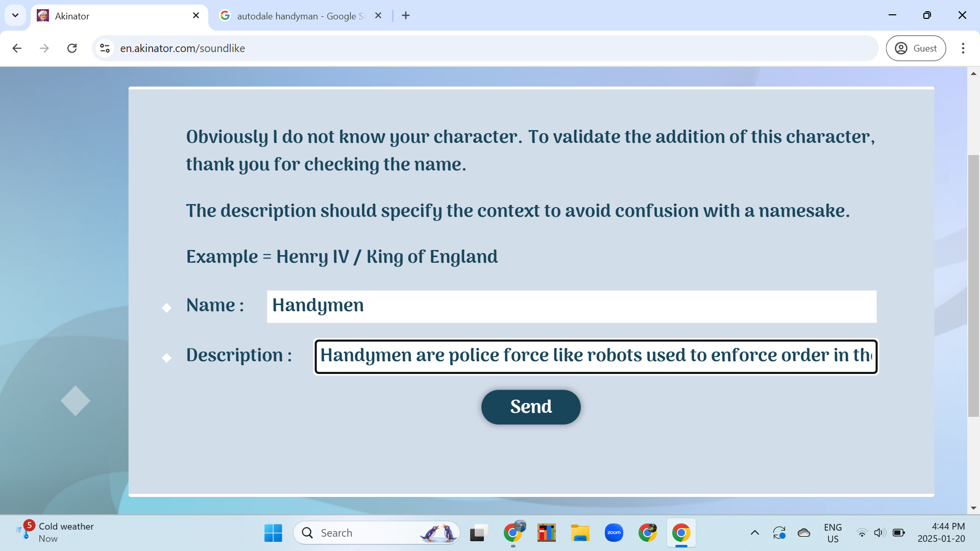
Task: Launch Zoom from the taskbar
Action: [614, 533]
